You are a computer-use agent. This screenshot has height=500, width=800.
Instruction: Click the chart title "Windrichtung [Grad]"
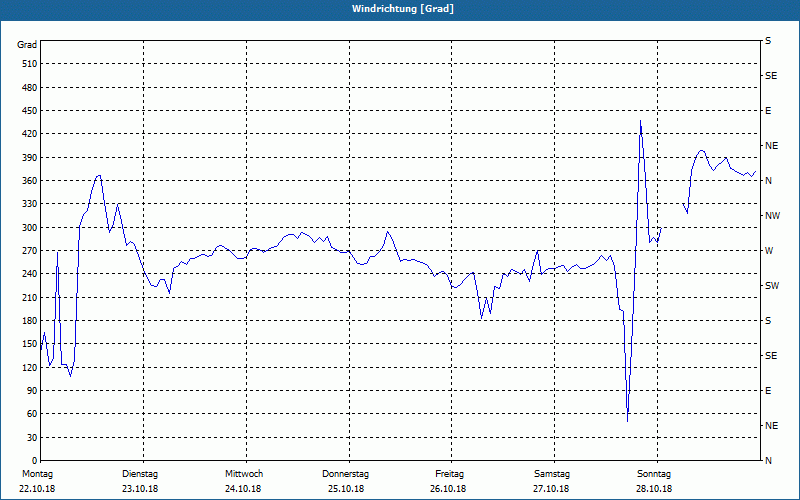(403, 9)
